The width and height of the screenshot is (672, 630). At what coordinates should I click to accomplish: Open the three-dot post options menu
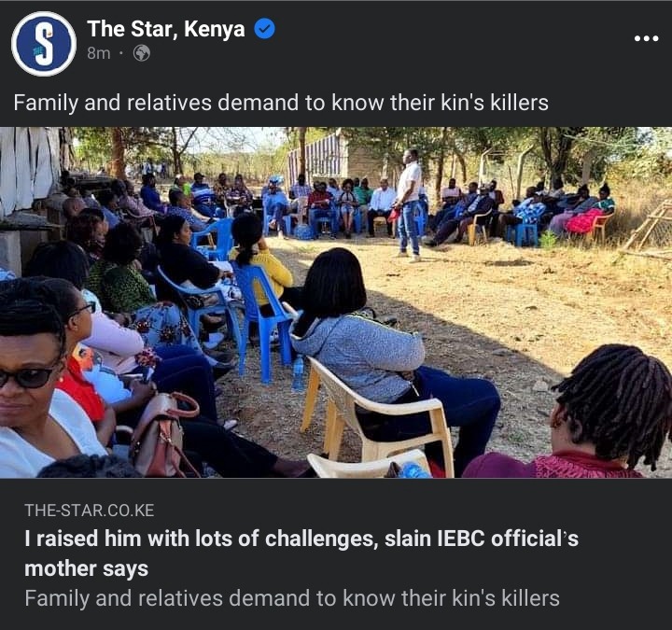[646, 38]
